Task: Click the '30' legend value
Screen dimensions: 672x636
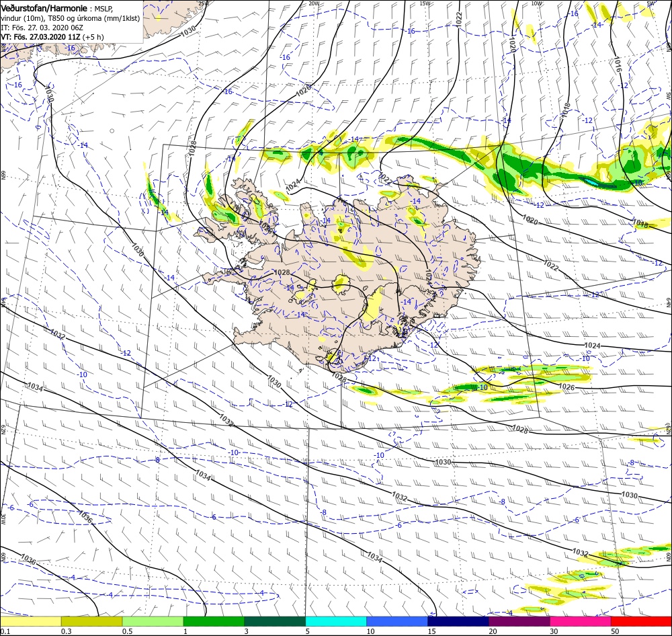Action: click(554, 631)
